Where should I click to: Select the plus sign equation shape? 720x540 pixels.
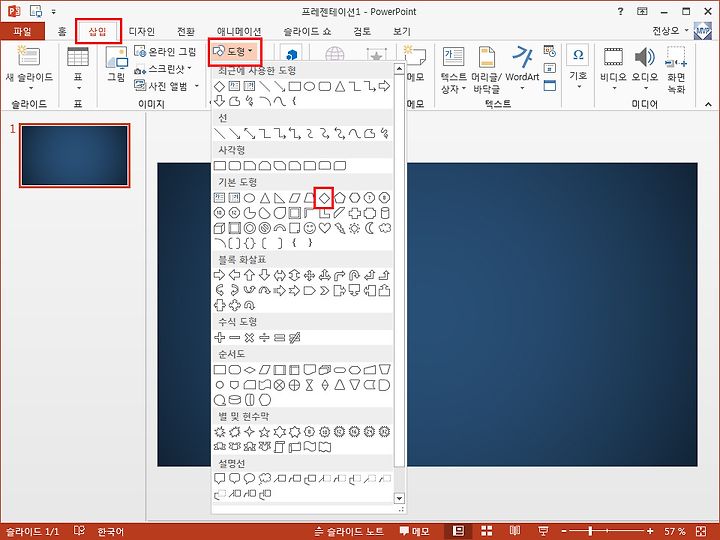pos(219,338)
